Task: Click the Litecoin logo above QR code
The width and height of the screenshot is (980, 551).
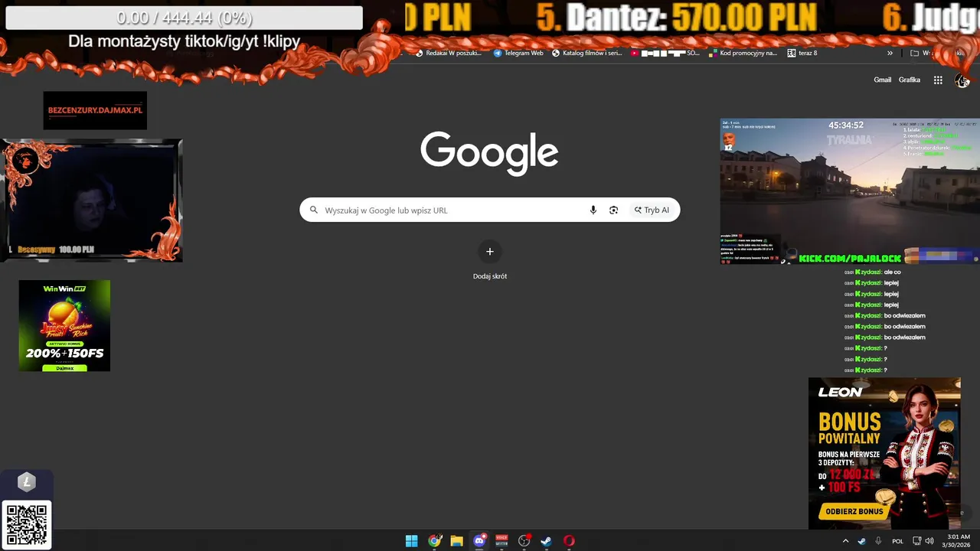Action: pyautogui.click(x=27, y=482)
